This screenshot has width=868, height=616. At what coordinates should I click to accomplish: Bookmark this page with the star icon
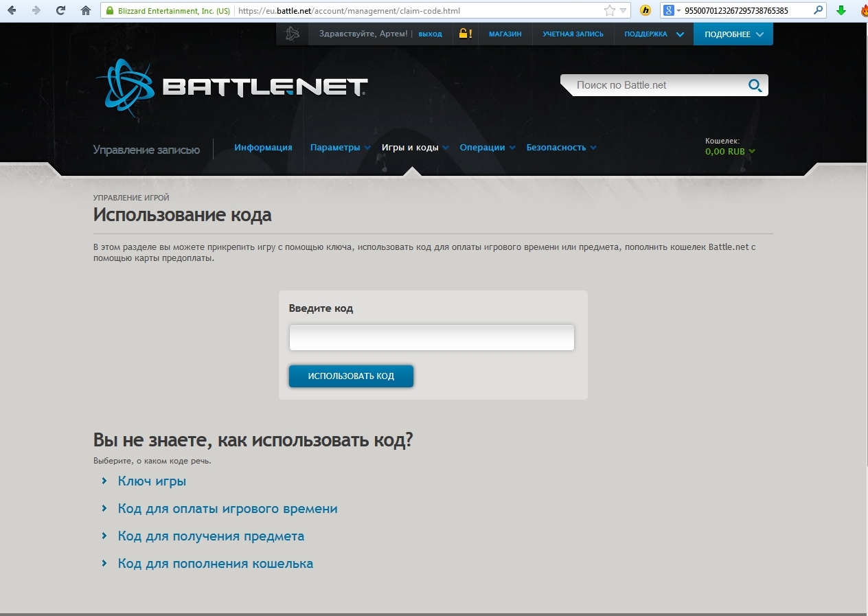click(x=609, y=11)
